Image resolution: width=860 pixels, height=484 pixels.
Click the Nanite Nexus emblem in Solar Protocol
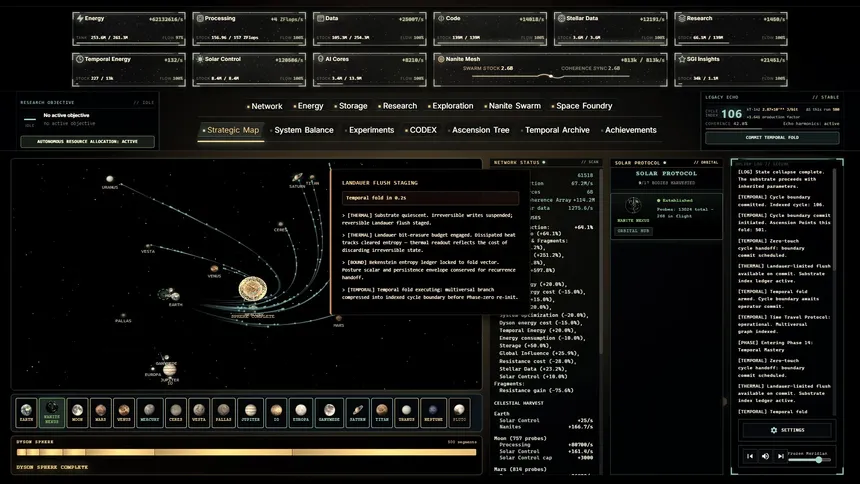pyautogui.click(x=633, y=206)
